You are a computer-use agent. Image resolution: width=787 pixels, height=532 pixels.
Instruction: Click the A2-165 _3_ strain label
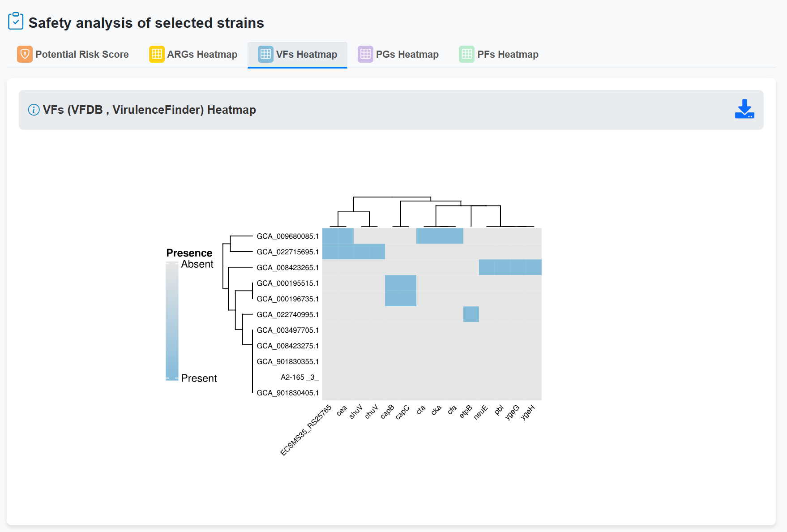pyautogui.click(x=299, y=377)
